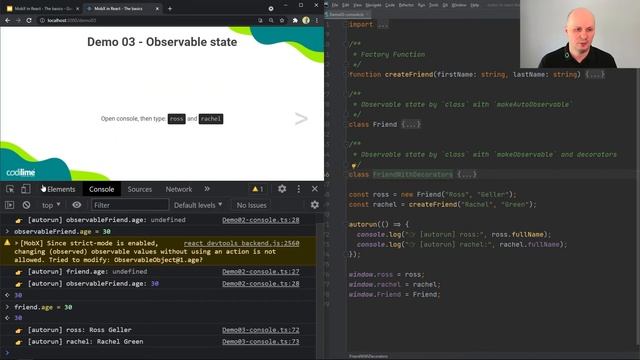Expand the MobX warning message
The height and width of the screenshot is (360, 640).
coord(17,243)
